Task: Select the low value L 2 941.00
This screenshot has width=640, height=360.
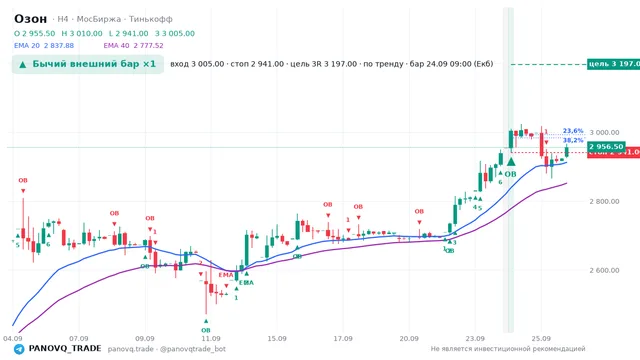Action: click(x=129, y=33)
